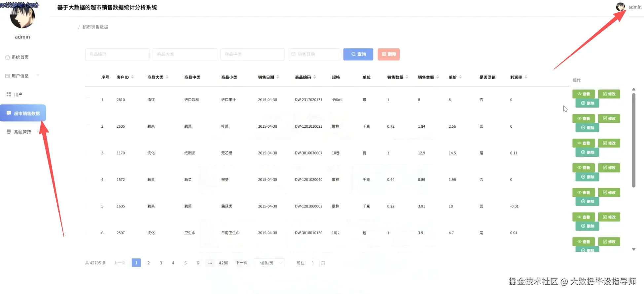Image resolution: width=644 pixels, height=294 pixels.
Task: Focus the 商品编码 search field
Action: (117, 54)
